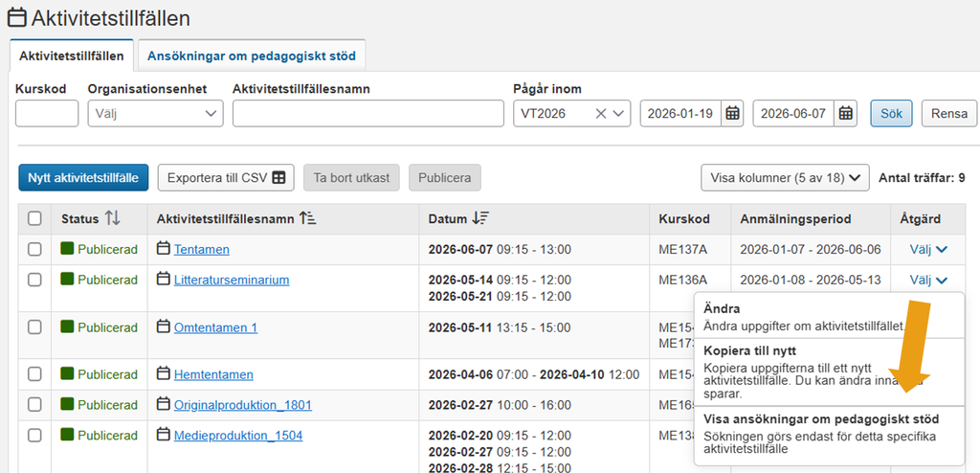Focus the Kurskod input field
Viewport: 980px width, 473px height.
click(47, 113)
